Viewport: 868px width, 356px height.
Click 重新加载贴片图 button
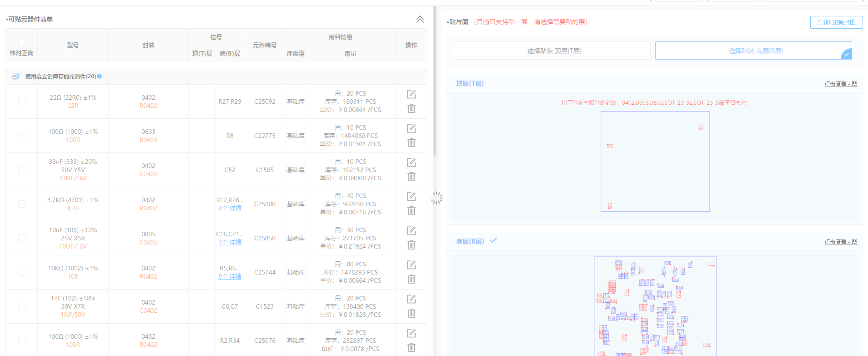[836, 22]
